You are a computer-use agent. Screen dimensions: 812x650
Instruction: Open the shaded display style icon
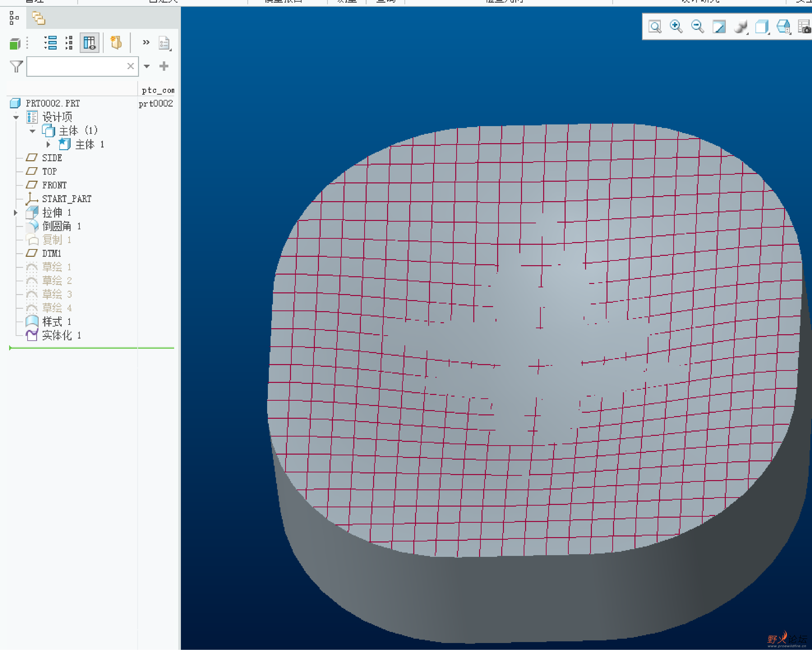[740, 27]
